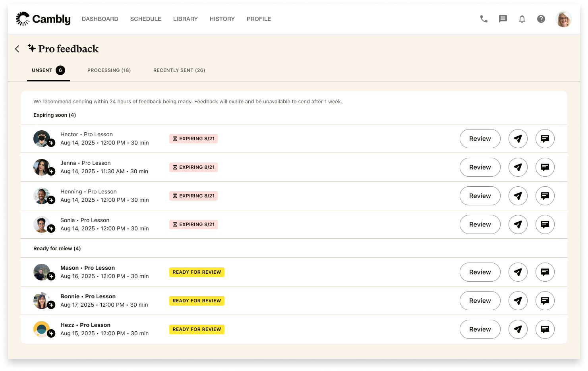Screen dimensions: 588x371
Task: Switch to the Recently Sent (26) tab
Action: [179, 70]
